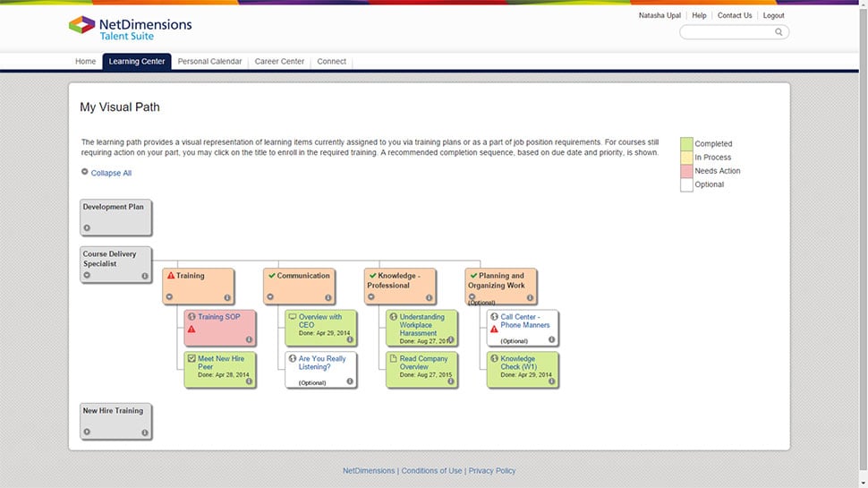Click green checkmark beside Knowledge - Professional heading
This screenshot has width=868, height=488.
tap(372, 275)
